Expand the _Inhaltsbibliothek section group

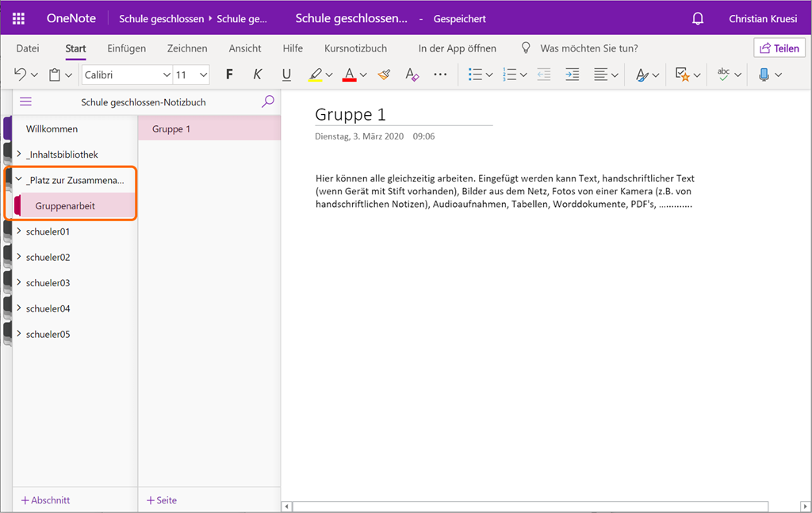(19, 155)
